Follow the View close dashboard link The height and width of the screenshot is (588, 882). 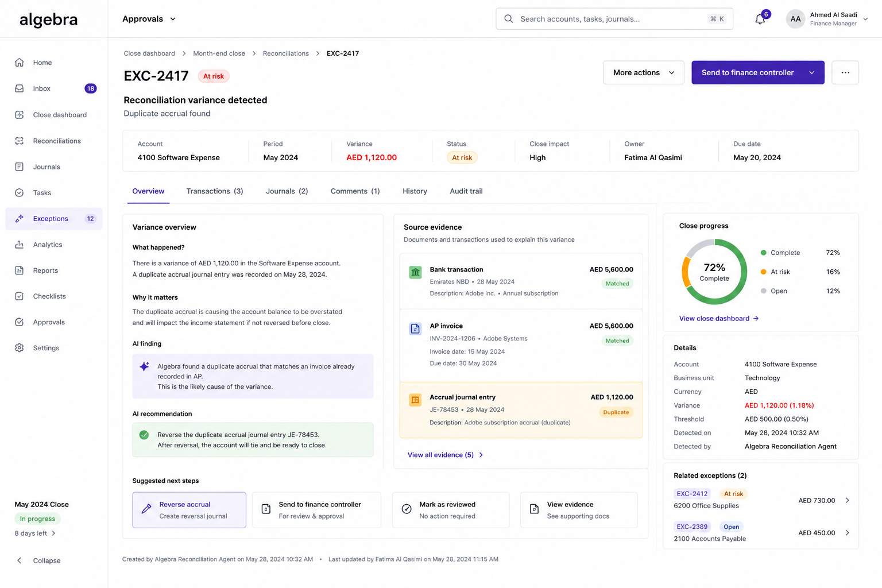719,319
